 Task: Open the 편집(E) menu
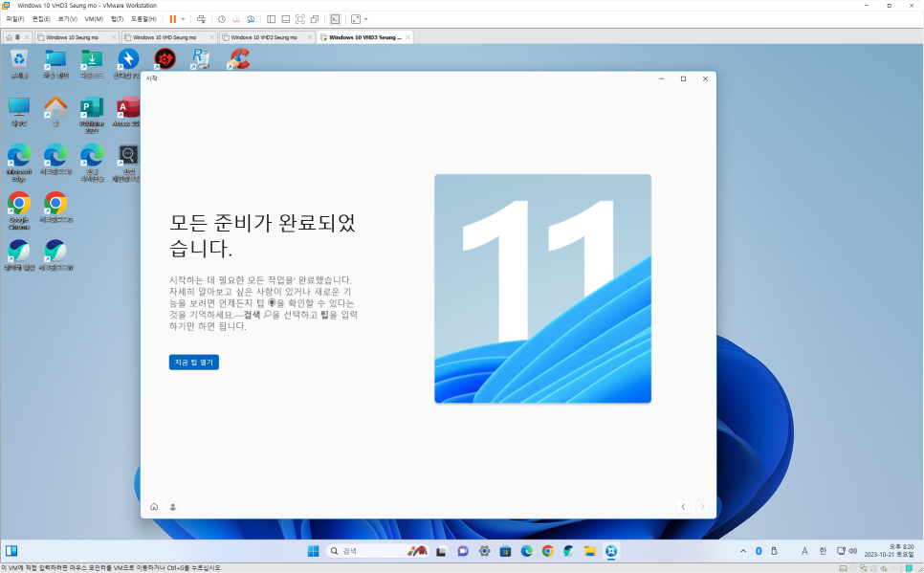(x=41, y=19)
